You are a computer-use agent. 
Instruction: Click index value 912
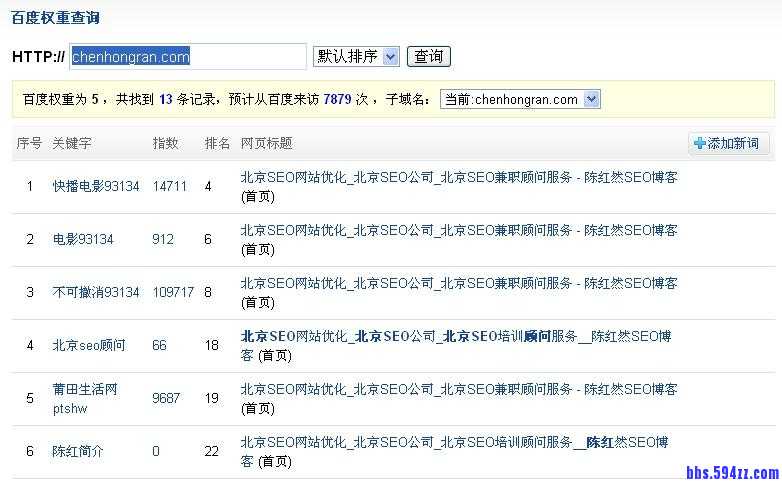(x=163, y=239)
